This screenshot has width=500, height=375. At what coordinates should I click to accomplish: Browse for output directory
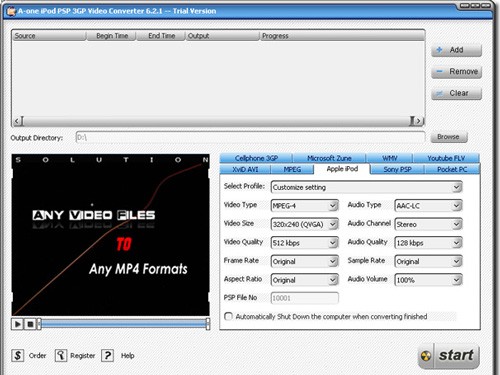(x=449, y=137)
